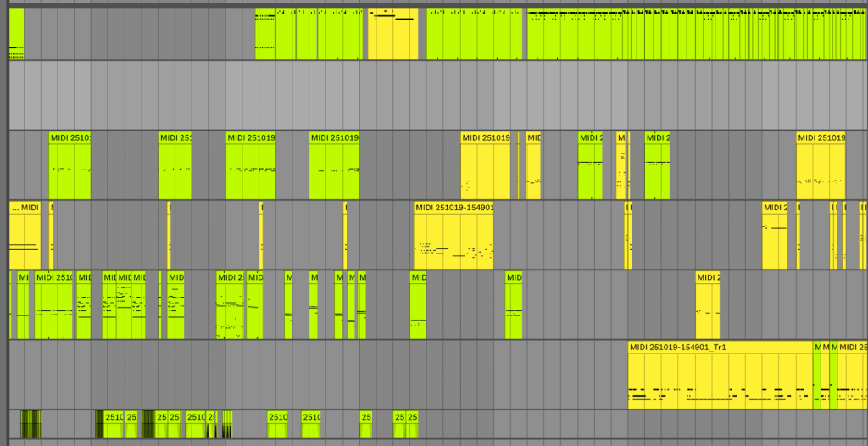Select second green clip on third track

pos(175,165)
